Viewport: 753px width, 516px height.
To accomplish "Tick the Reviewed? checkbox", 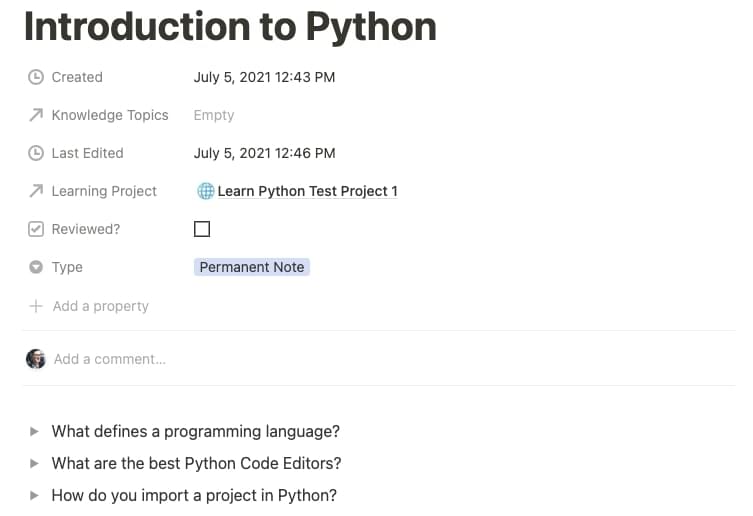I will [x=202, y=229].
